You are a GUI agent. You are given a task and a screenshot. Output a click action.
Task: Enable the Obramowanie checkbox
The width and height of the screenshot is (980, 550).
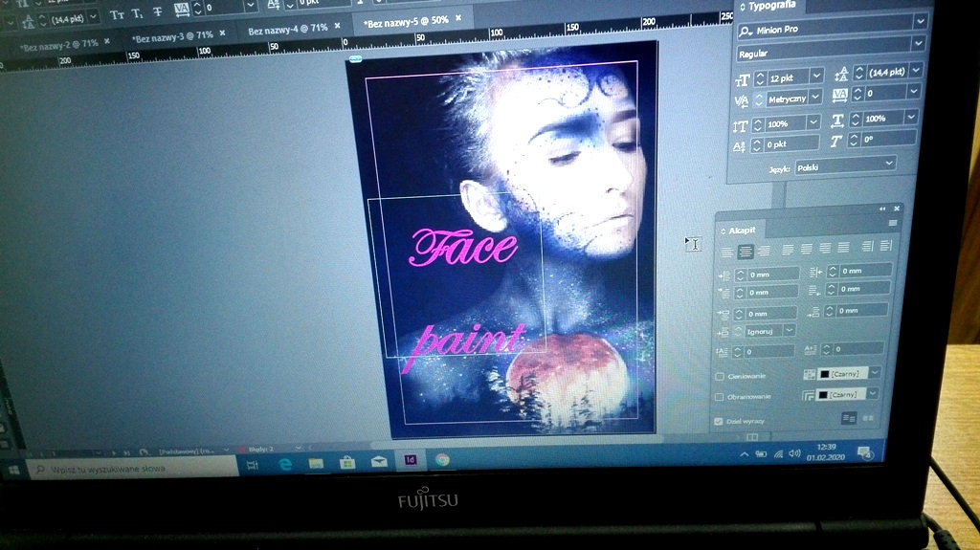[x=719, y=397]
